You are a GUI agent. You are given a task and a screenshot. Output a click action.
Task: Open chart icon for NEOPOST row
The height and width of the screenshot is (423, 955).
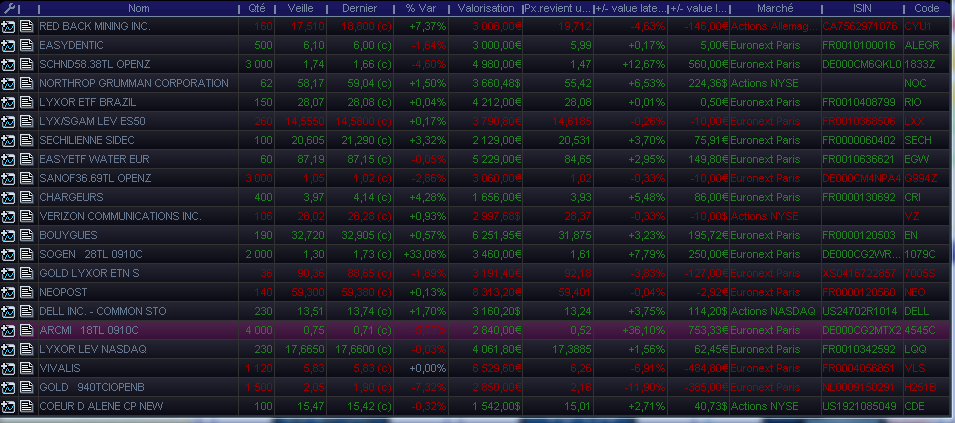point(9,292)
